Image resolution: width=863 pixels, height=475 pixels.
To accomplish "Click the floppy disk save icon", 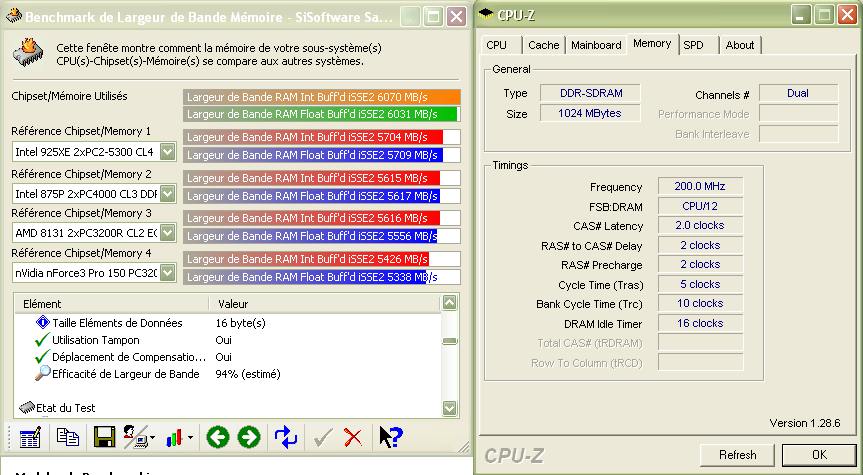I will (x=104, y=437).
